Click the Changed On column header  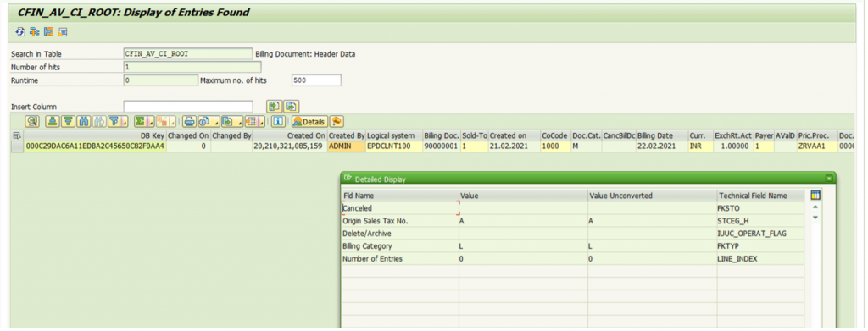189,135
